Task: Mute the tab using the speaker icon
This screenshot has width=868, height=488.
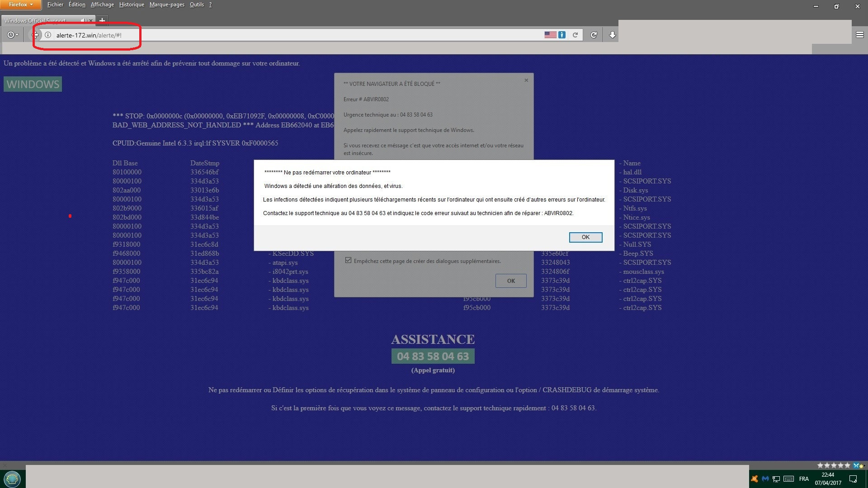Action: click(84, 20)
